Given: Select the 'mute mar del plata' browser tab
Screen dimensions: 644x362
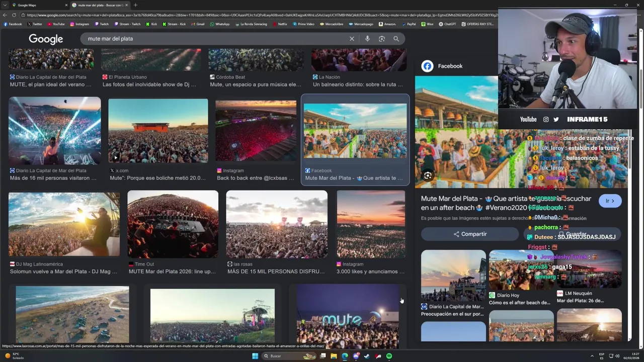Looking at the screenshot, I should (100, 5).
